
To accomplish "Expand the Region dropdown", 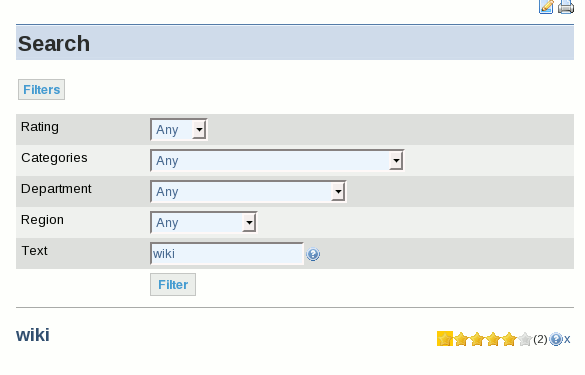I will click(x=204, y=222).
